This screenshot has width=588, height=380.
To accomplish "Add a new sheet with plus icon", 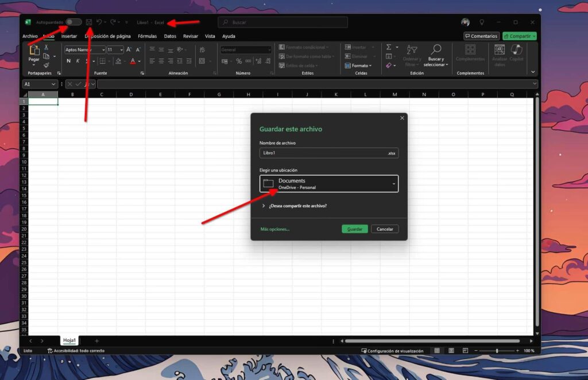I will point(96,340).
